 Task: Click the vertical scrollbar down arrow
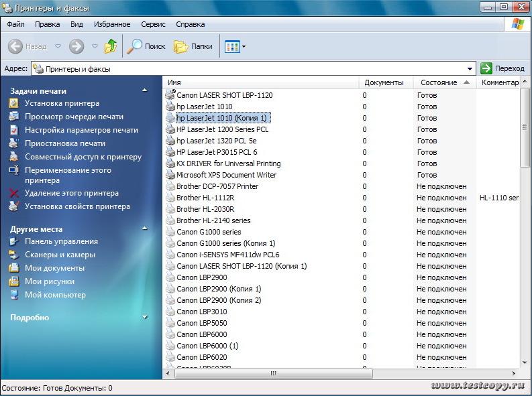coord(525,362)
